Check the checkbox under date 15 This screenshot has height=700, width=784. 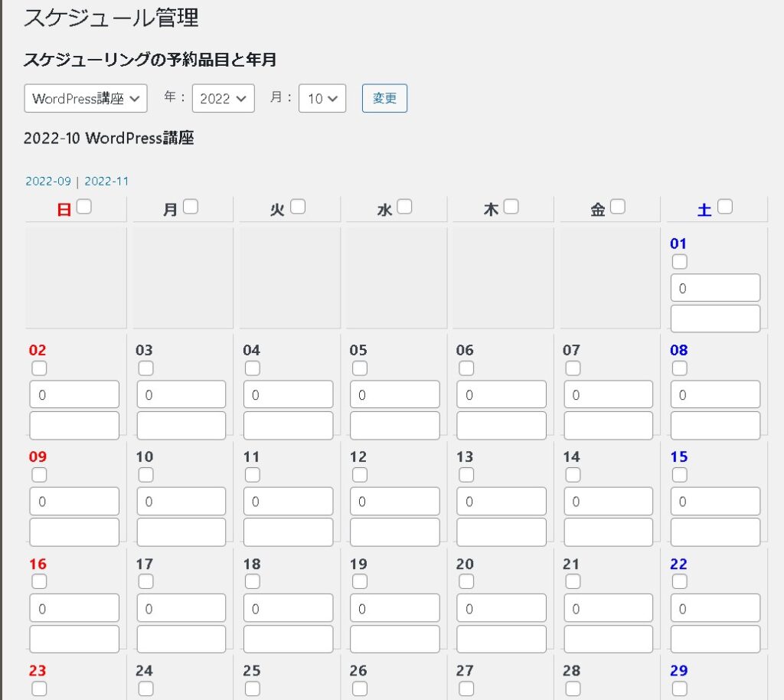tap(680, 475)
